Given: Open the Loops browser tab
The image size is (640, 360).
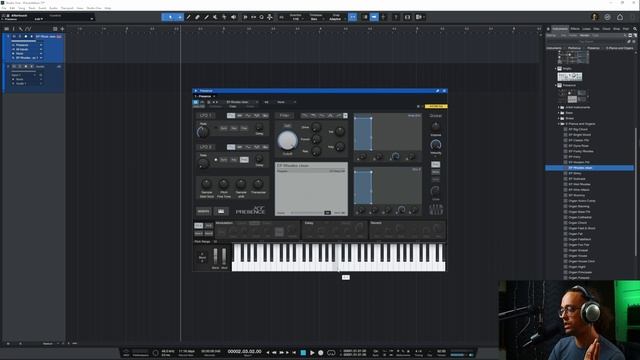Looking at the screenshot, I should [x=587, y=29].
